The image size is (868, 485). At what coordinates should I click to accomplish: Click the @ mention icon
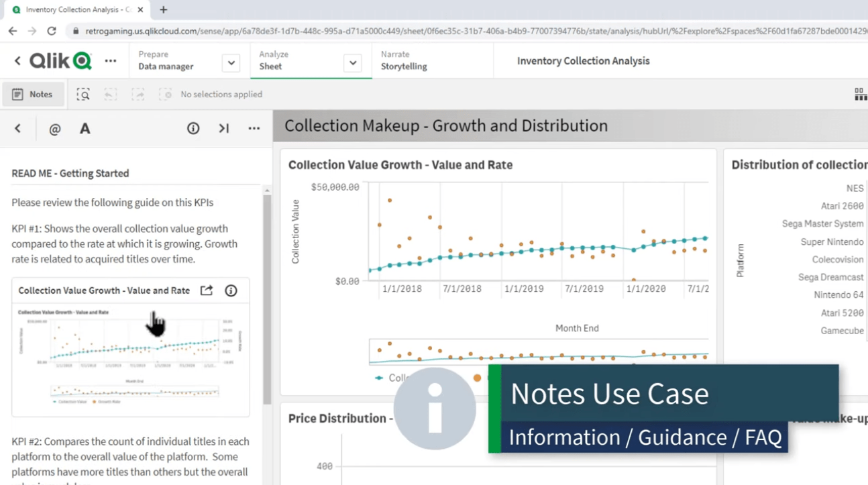(x=55, y=129)
